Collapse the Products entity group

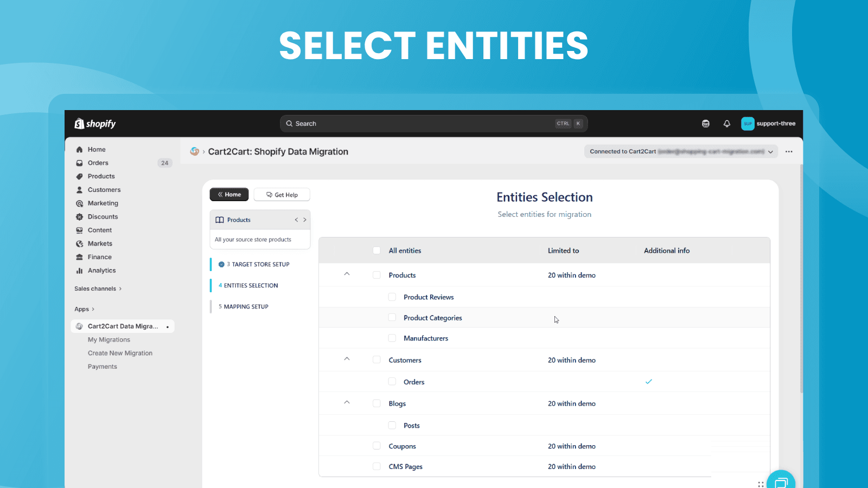click(347, 274)
